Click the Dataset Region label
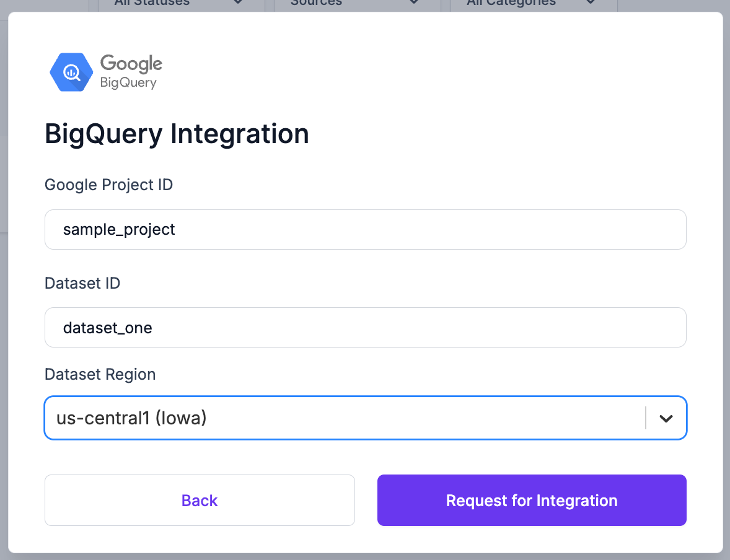The height and width of the screenshot is (560, 730). [x=100, y=374]
